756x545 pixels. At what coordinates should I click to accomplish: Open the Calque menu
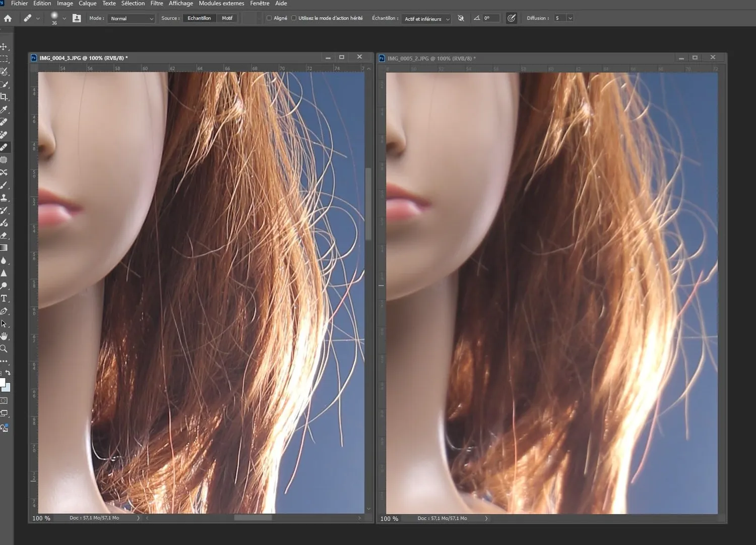click(x=87, y=4)
